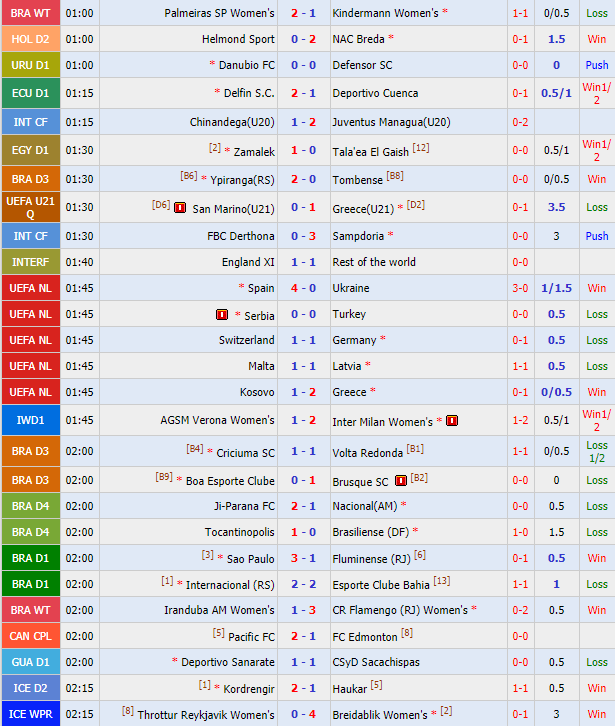The height and width of the screenshot is (726, 615).
Task: Open Ukraine team link
Action: [x=351, y=288]
